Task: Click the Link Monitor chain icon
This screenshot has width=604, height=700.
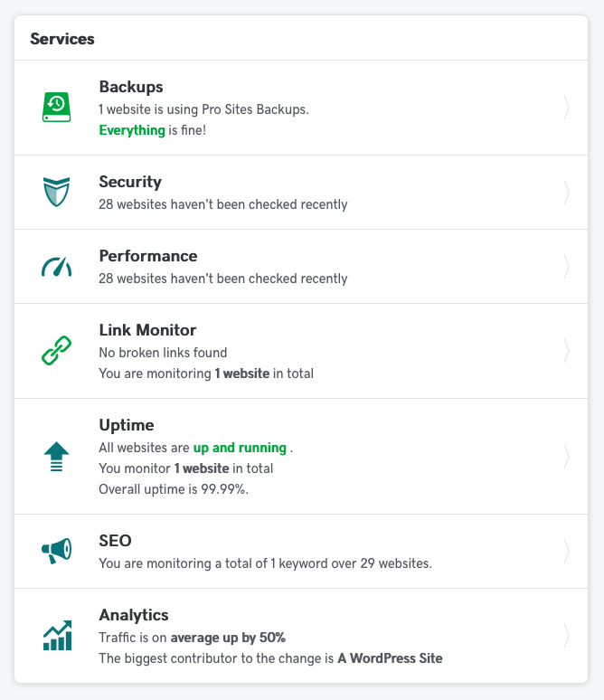Action: coord(56,350)
